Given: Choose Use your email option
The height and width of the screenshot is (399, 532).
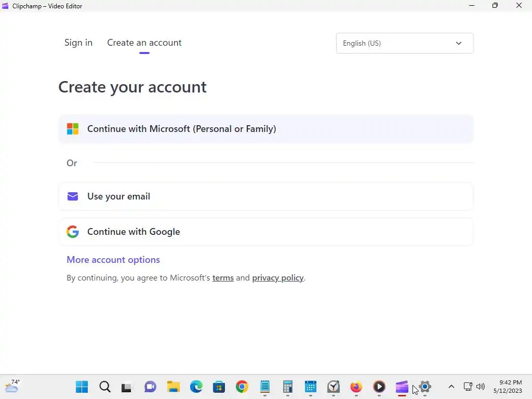Looking at the screenshot, I should 266,196.
